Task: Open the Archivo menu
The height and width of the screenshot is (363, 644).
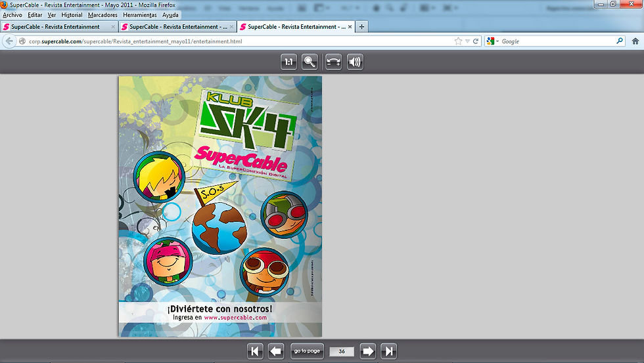Action: [x=12, y=14]
